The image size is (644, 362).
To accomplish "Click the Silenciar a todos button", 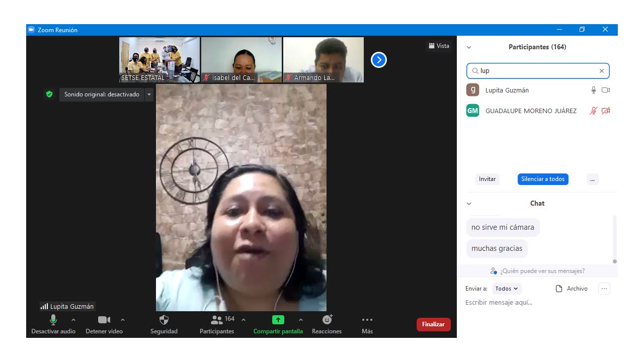I will coord(543,179).
